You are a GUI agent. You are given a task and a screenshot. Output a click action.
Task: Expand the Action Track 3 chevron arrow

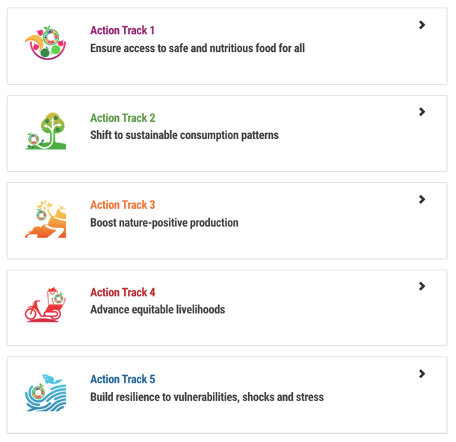coord(422,199)
